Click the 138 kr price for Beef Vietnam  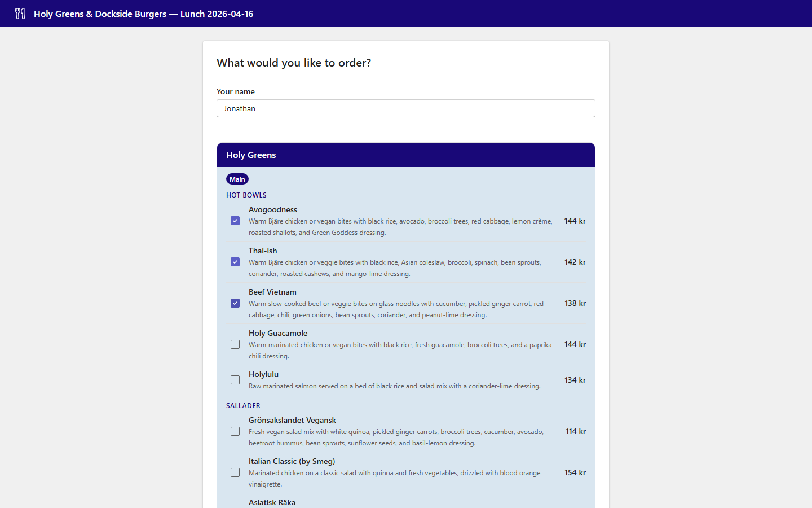[x=575, y=303]
